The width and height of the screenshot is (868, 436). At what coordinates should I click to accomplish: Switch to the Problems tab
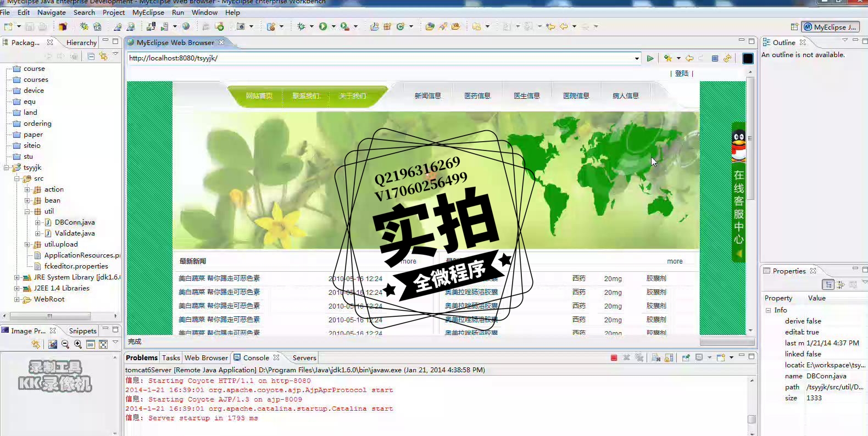[142, 357]
